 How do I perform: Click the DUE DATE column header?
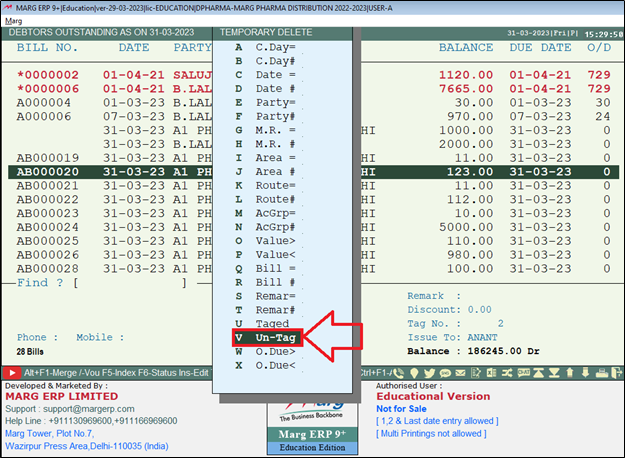540,47
